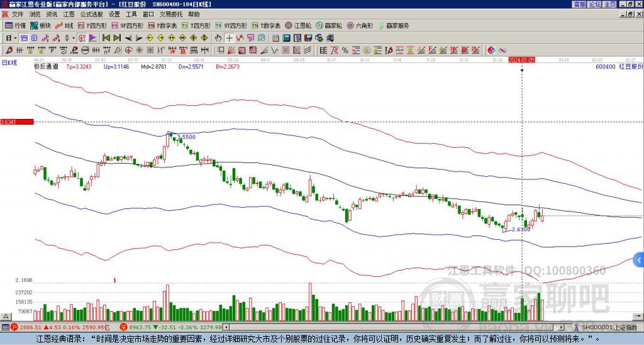Open the 交易委托 menu
644x345 pixels.
click(x=171, y=14)
